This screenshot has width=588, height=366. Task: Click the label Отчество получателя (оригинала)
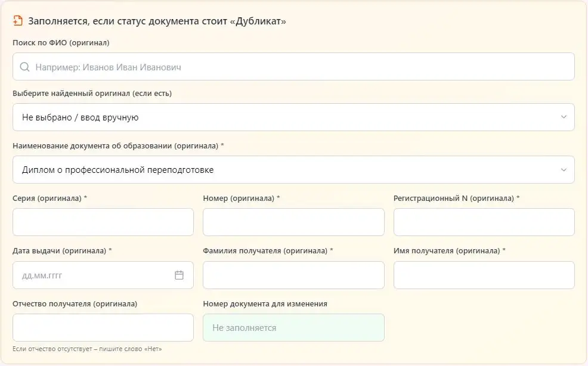(x=75, y=304)
